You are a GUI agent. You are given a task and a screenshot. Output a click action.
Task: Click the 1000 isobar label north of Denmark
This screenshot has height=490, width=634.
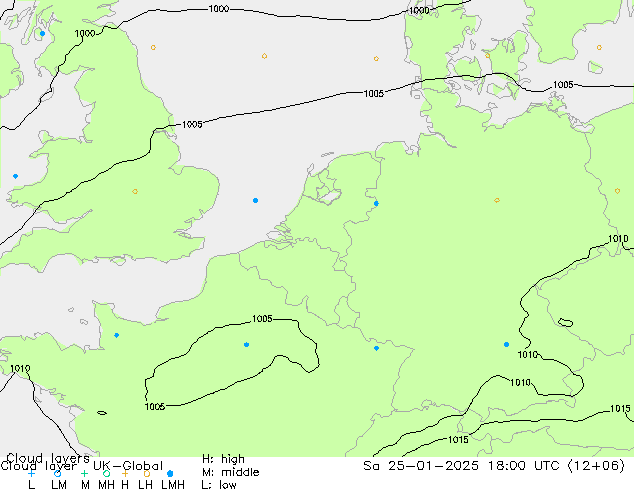(x=419, y=11)
